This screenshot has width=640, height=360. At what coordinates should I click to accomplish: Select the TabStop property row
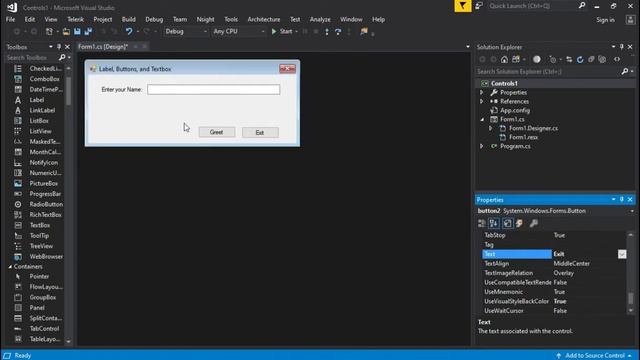click(x=554, y=236)
